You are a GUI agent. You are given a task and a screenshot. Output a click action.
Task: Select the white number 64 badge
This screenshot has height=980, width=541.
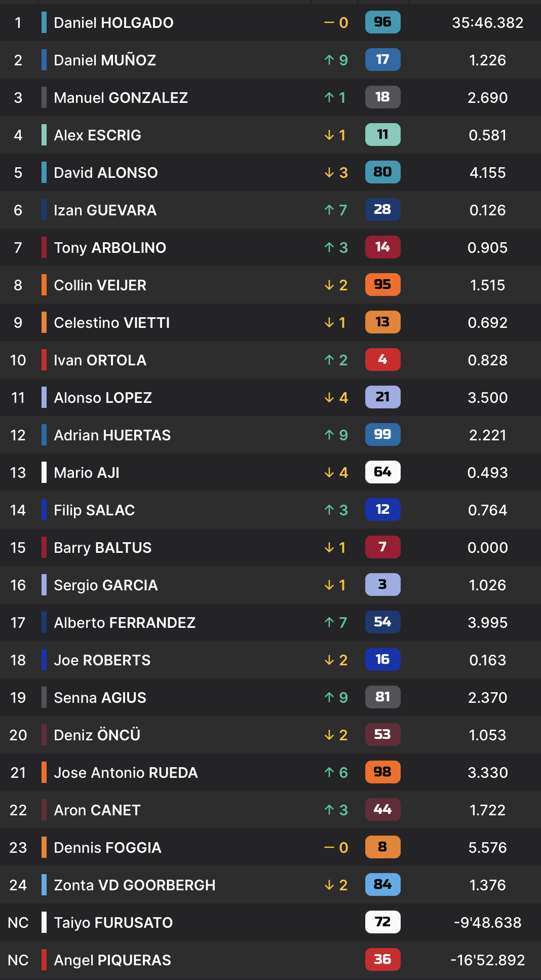coord(382,472)
